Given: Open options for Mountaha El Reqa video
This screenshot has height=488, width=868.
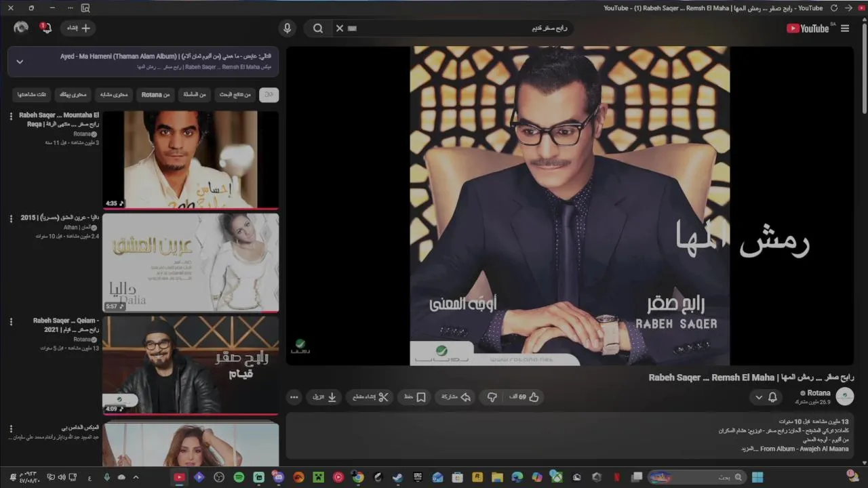Looking at the screenshot, I should [11, 117].
